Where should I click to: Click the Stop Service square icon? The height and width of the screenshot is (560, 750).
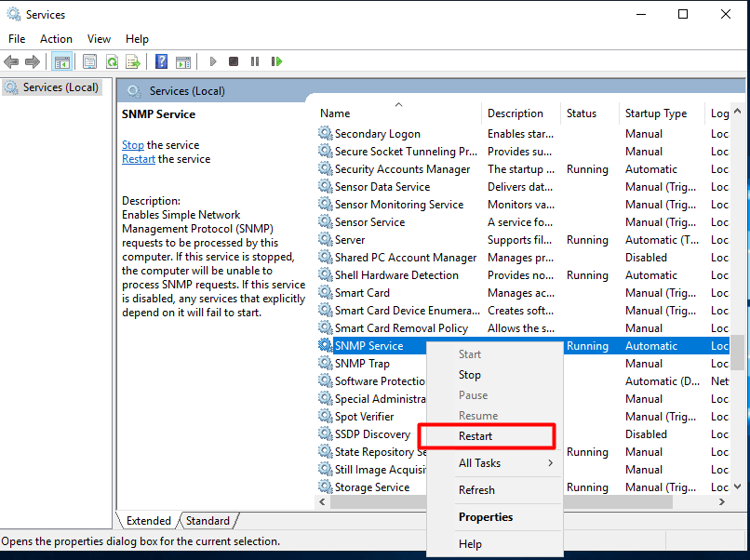[x=234, y=61]
